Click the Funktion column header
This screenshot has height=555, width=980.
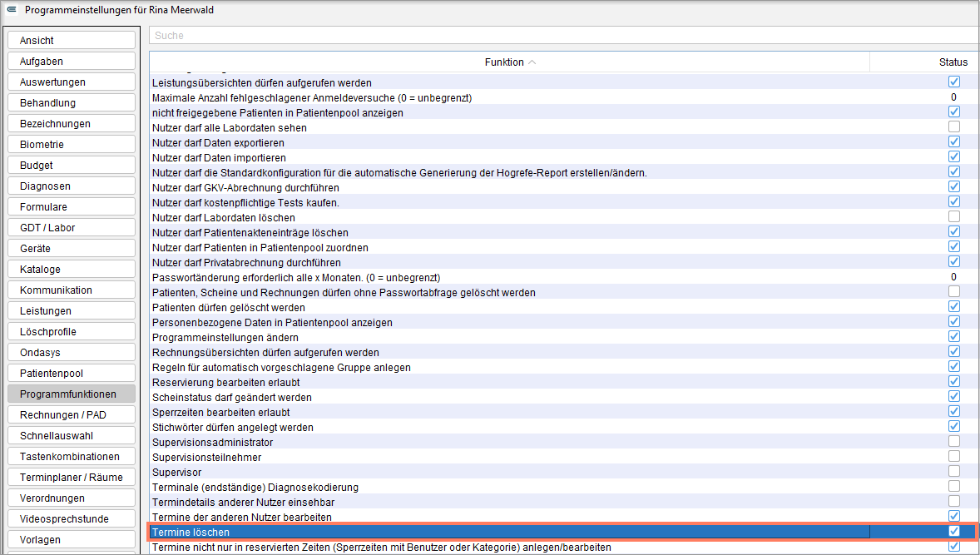pyautogui.click(x=509, y=62)
